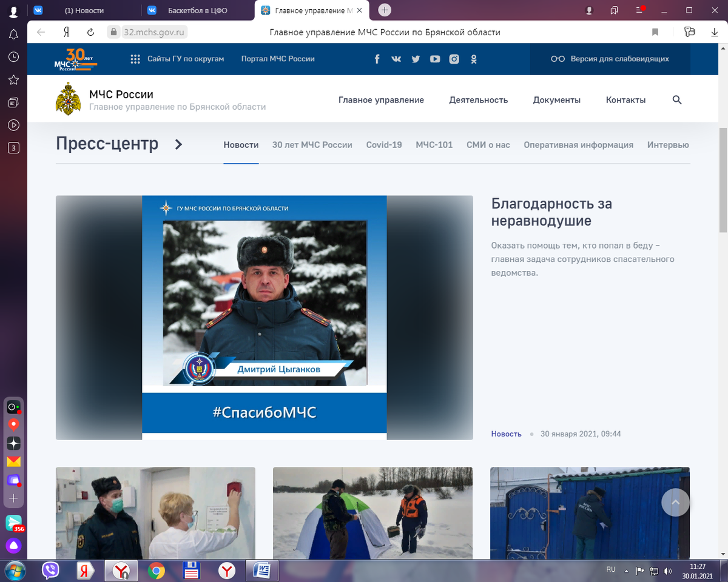Open the blue fence news thumbnail
728x582 pixels.
pos(590,513)
